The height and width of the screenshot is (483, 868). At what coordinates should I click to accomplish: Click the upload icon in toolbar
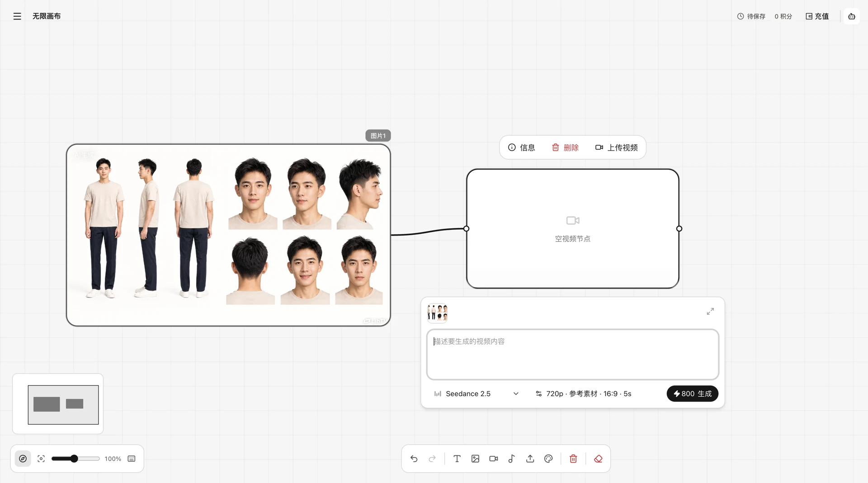coord(530,459)
